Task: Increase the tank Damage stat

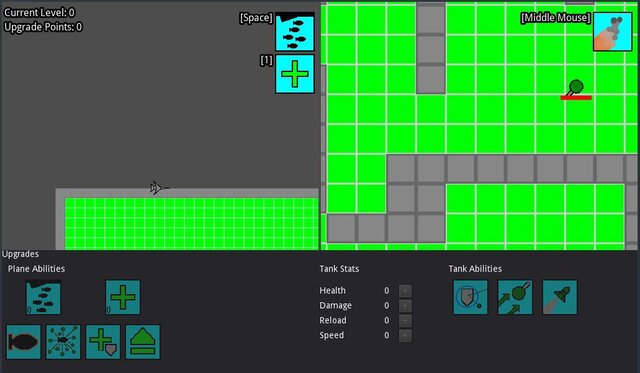Action: pyautogui.click(x=405, y=306)
